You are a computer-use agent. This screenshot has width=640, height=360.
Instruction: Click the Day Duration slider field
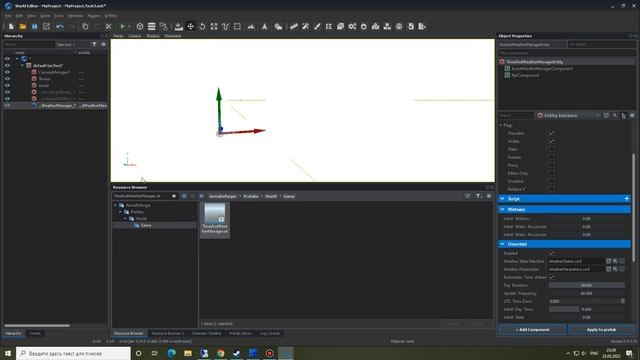[x=587, y=285]
